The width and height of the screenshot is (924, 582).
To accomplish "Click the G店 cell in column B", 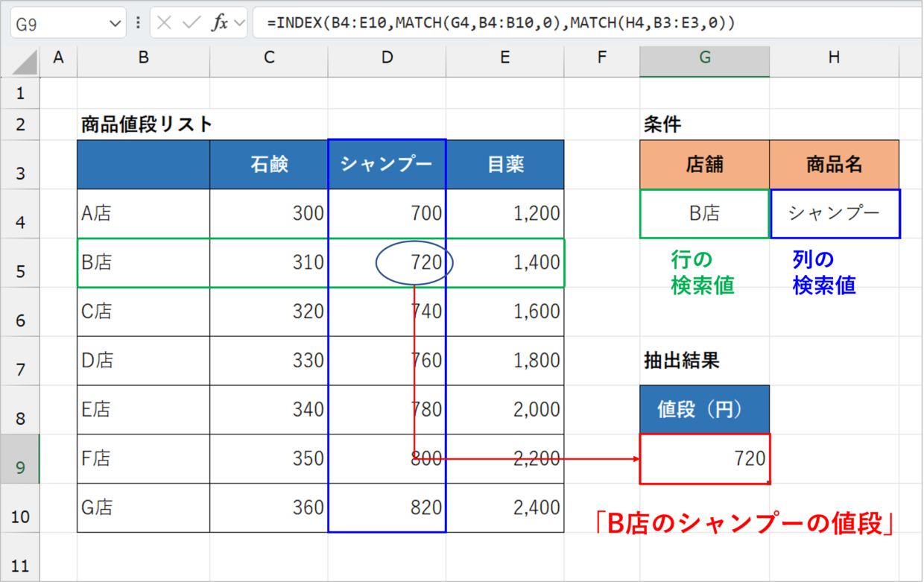I will coord(143,508).
